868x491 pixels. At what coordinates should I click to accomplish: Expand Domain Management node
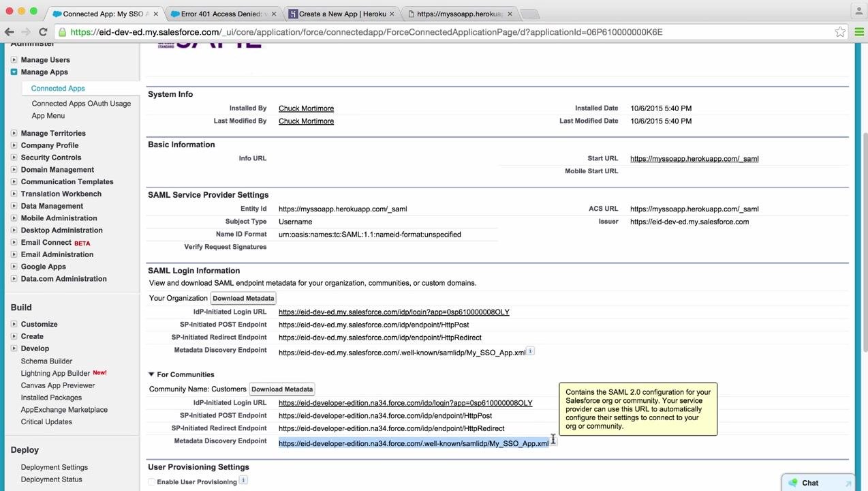coord(14,170)
